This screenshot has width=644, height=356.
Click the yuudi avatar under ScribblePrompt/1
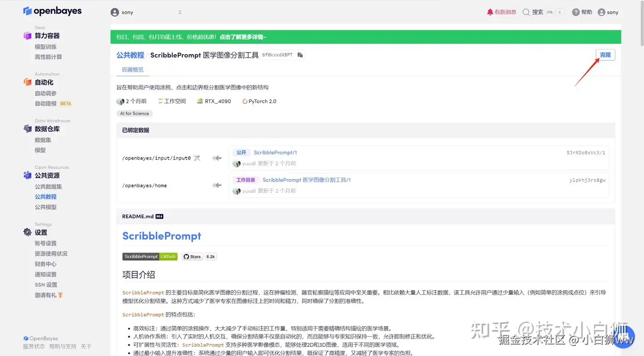[x=237, y=164]
